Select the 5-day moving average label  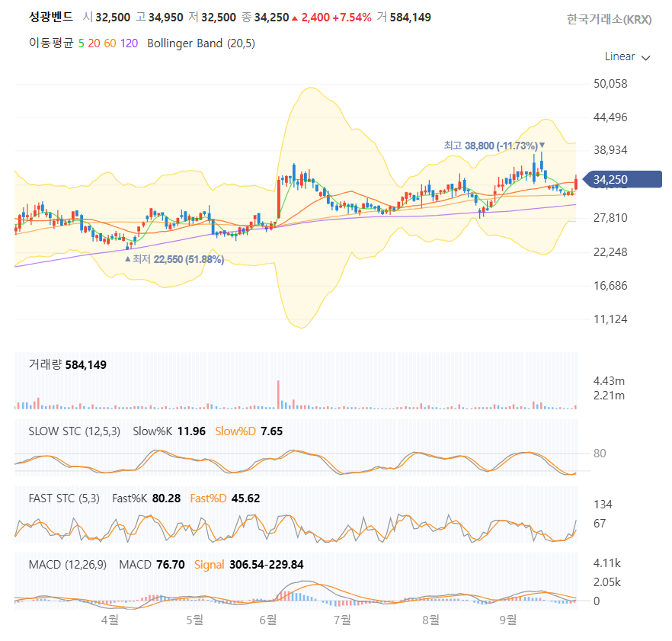[x=81, y=43]
